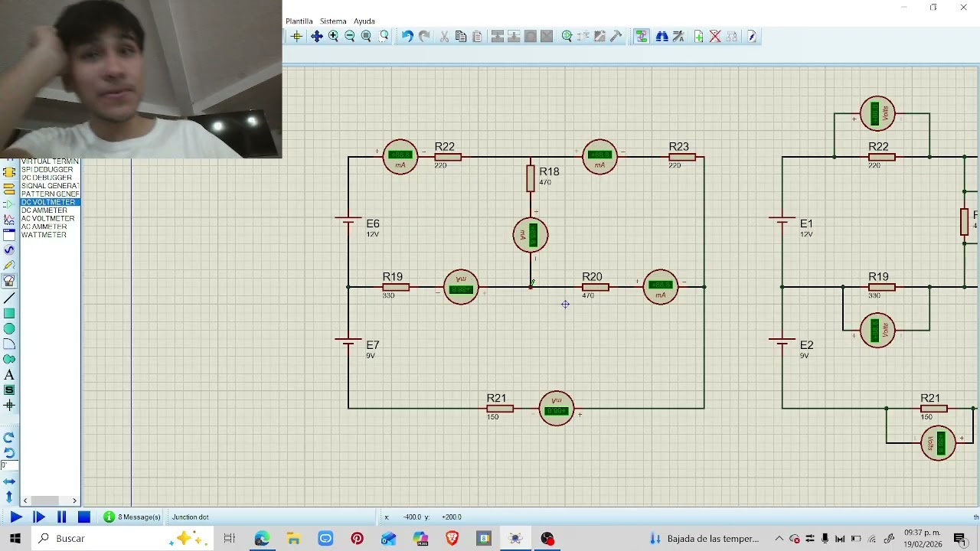Select the zoom to area tool
The height and width of the screenshot is (551, 980).
tap(384, 36)
